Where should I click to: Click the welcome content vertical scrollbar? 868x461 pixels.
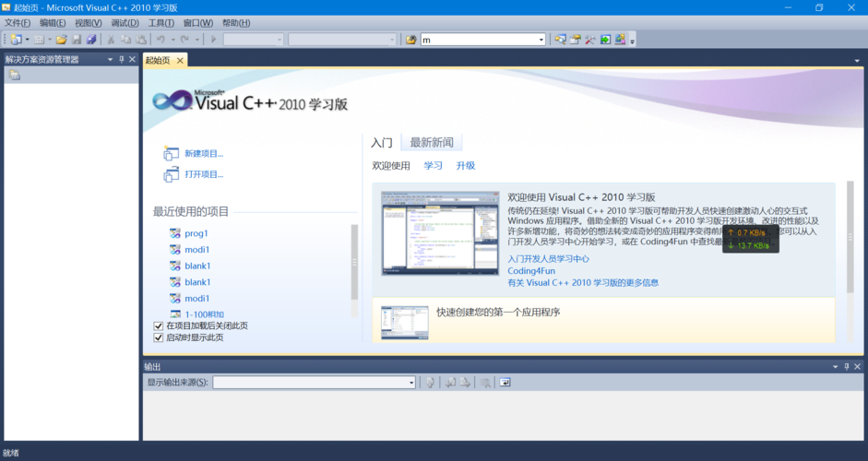coord(850,237)
